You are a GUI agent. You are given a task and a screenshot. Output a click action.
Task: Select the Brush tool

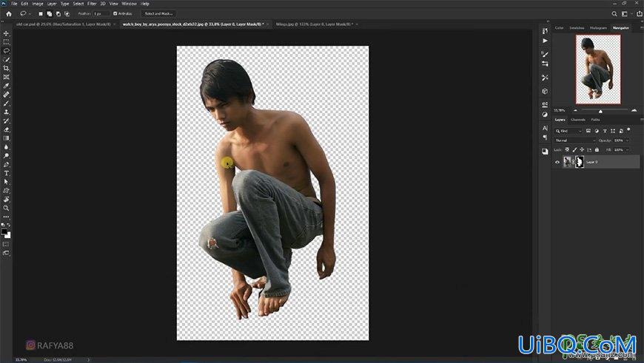[6, 104]
